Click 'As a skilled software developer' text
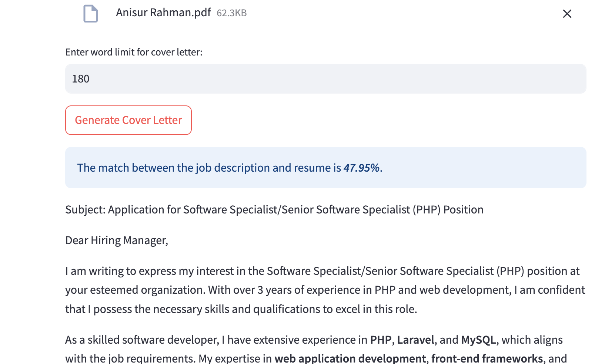The height and width of the screenshot is (364, 605). (x=142, y=340)
